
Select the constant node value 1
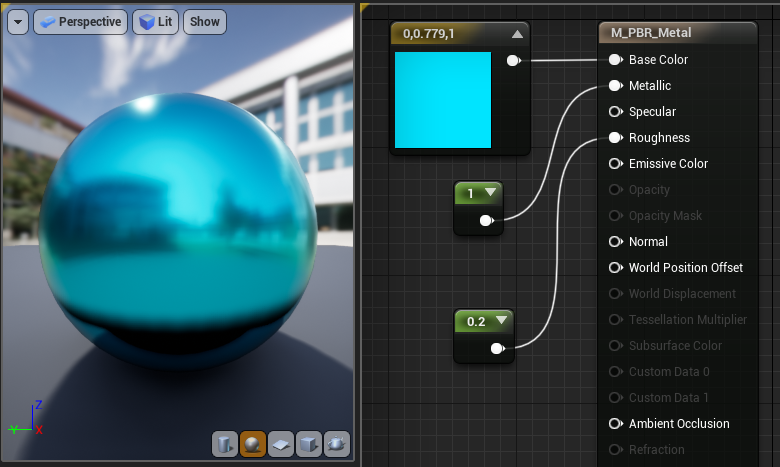tap(470, 193)
